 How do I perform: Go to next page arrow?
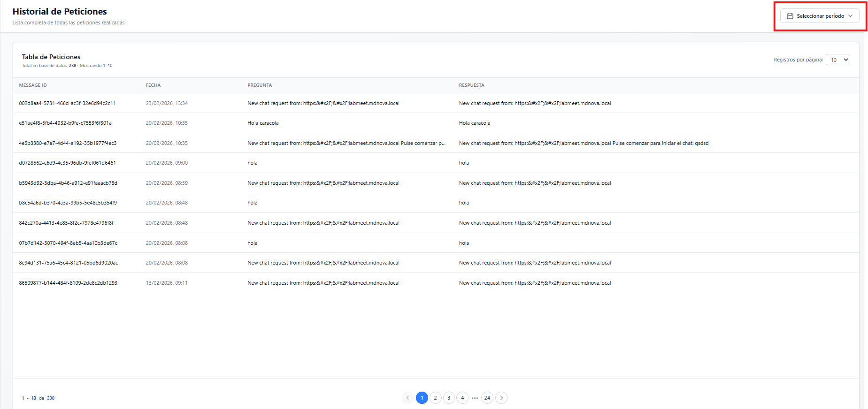501,398
